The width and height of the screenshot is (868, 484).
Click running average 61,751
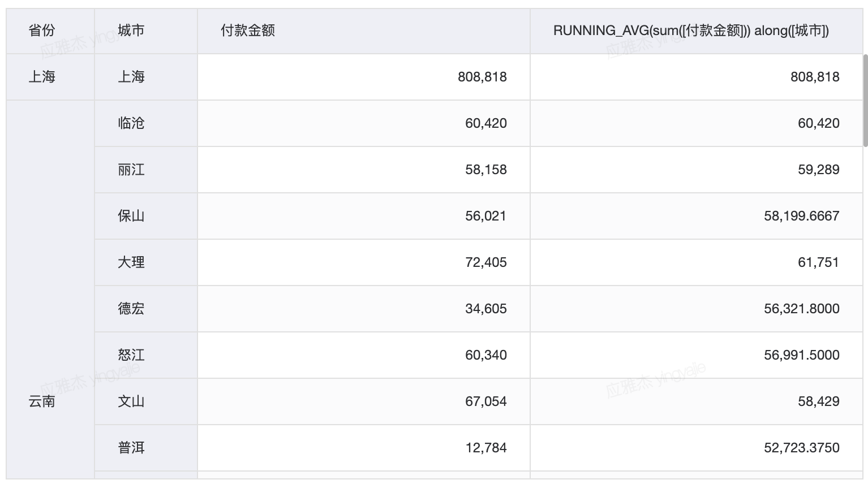[697, 262]
